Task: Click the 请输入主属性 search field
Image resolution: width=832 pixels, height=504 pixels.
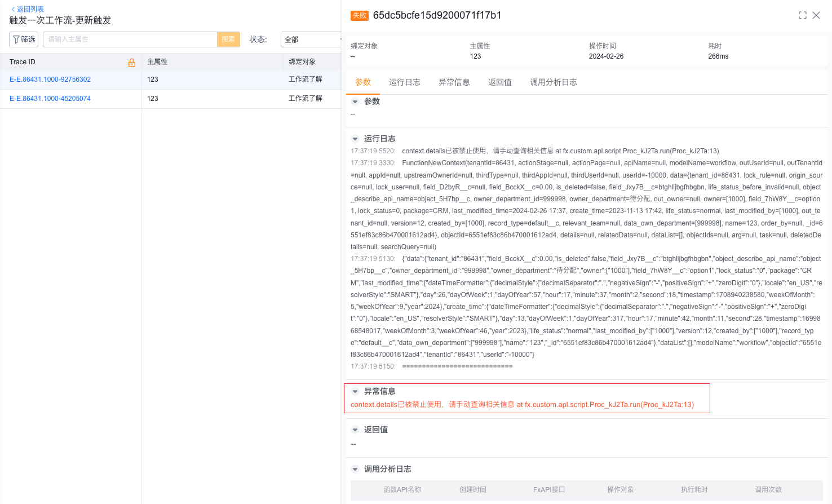Action: click(x=130, y=39)
